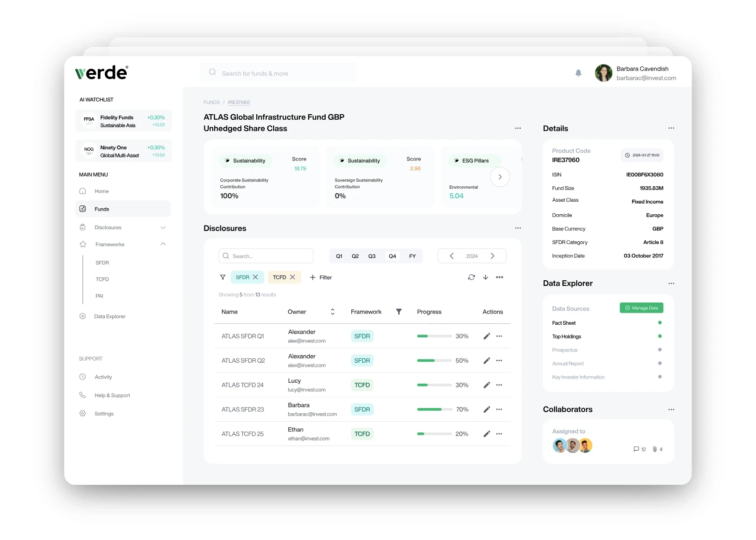Viewport: 756px width, 540px height.
Task: Download the disclosures list arrow icon
Action: (486, 277)
